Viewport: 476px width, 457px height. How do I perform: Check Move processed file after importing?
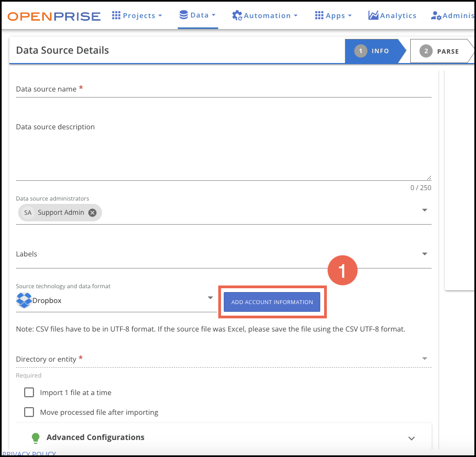coord(29,412)
